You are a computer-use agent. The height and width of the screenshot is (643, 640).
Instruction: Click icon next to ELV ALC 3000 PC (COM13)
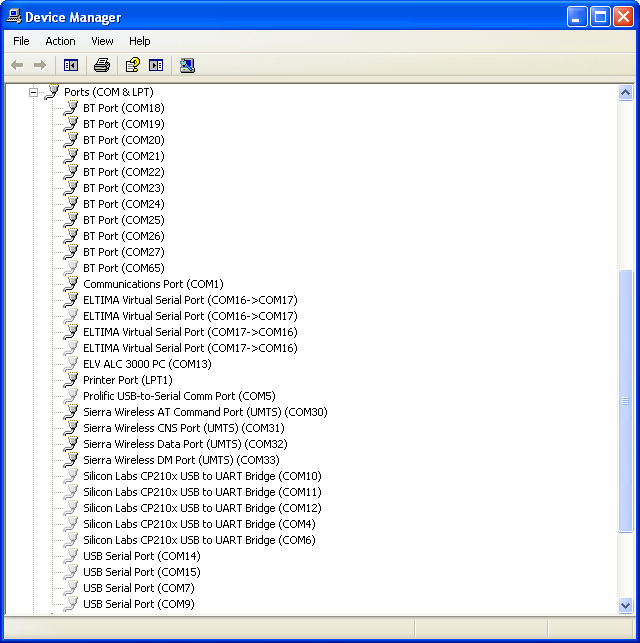coord(71,364)
